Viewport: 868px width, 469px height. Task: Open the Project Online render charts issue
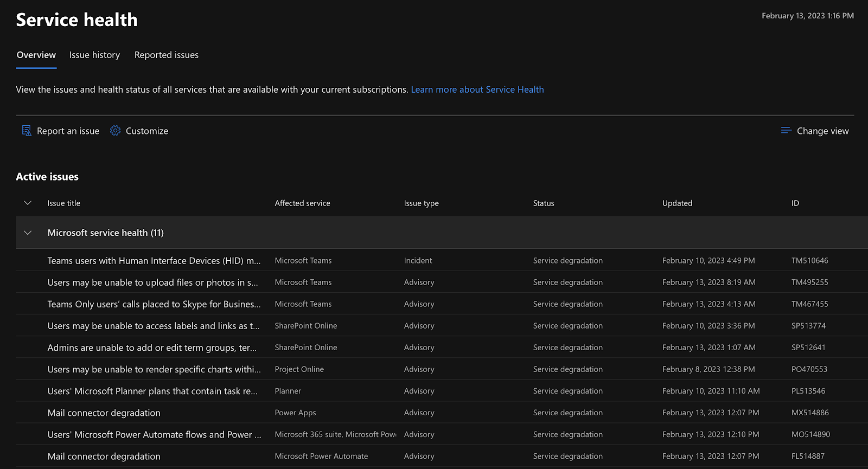tap(154, 369)
